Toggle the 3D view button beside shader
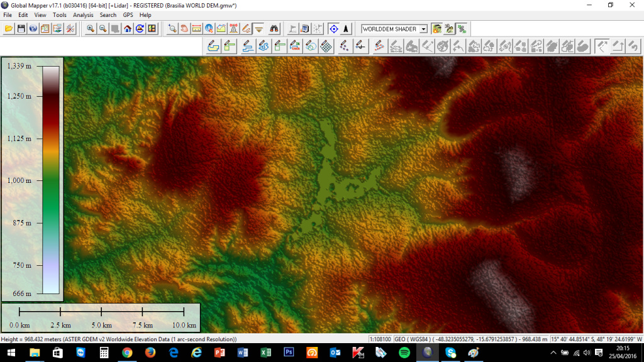Screen dimensions: 644x362 click(x=449, y=29)
